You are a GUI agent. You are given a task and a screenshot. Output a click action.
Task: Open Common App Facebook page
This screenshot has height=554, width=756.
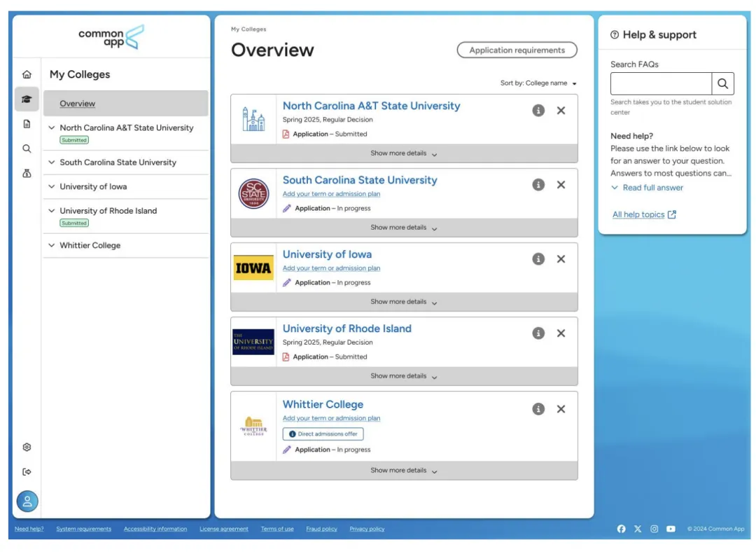[622, 529]
